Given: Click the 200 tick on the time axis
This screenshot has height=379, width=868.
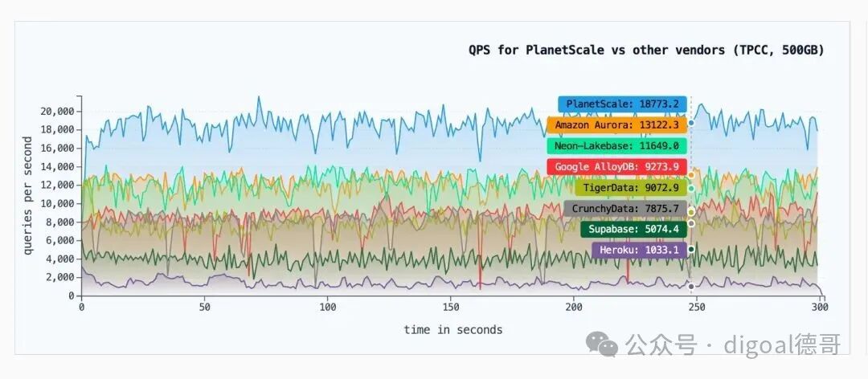Looking at the screenshot, I should [574, 307].
